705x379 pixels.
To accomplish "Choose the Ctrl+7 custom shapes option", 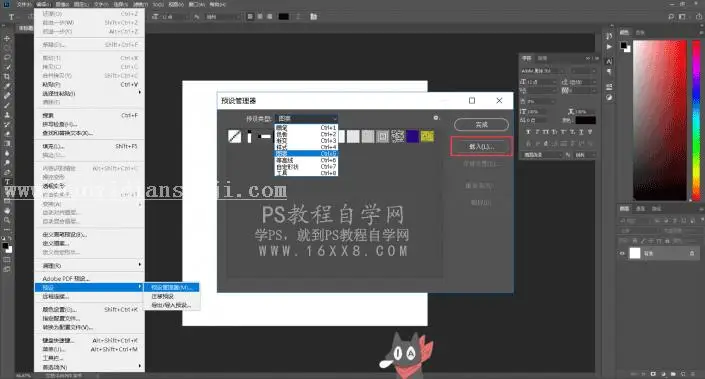I will [x=306, y=166].
